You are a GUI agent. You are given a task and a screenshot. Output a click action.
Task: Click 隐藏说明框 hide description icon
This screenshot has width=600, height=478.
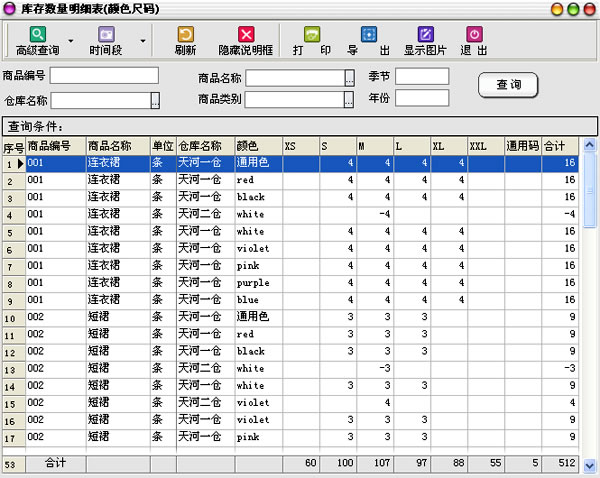coord(245,35)
